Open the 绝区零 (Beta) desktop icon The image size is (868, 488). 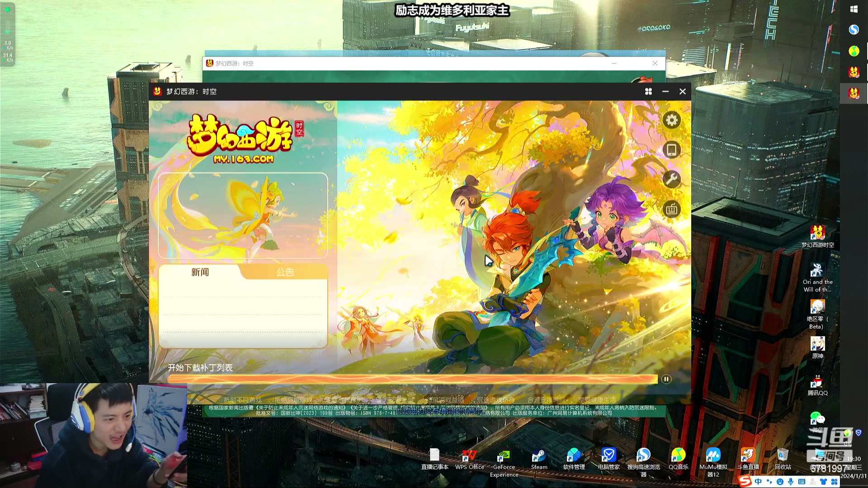pyautogui.click(x=817, y=314)
